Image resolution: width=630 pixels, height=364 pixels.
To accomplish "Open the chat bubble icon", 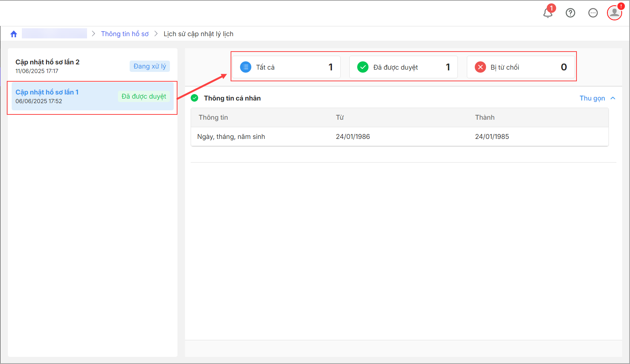I will pos(593,13).
